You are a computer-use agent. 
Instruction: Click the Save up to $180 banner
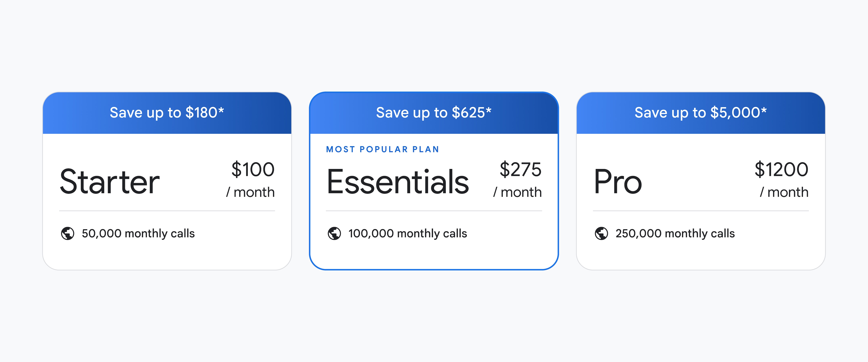167,113
